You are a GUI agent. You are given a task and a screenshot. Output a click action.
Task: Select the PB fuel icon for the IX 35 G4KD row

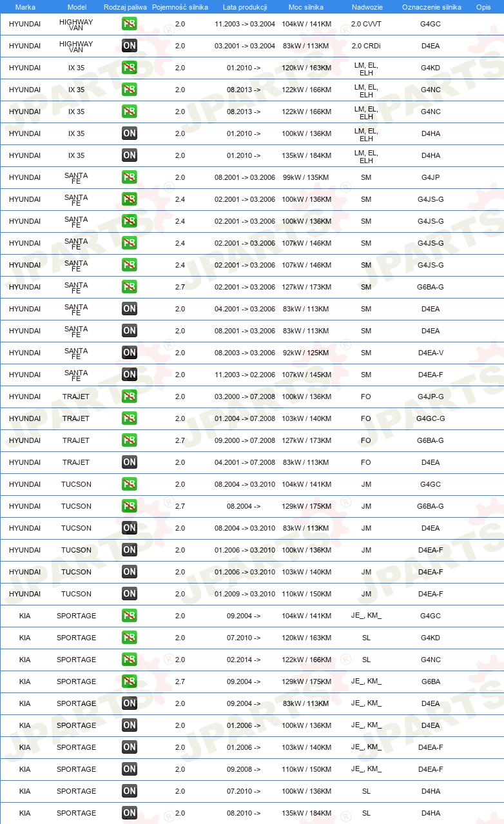coord(130,68)
